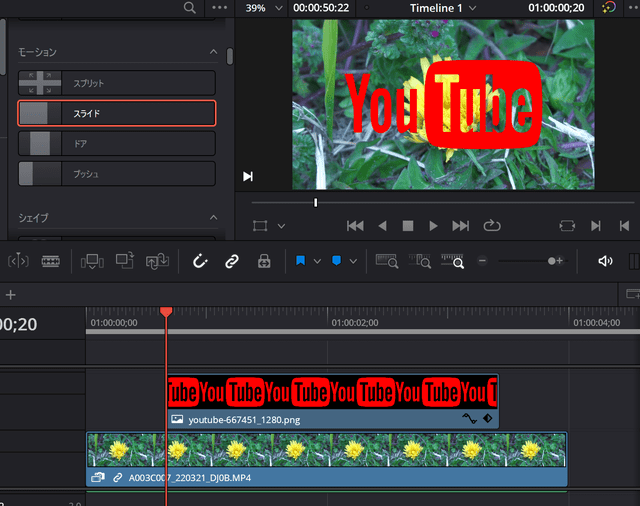Toggle the bypass color and Fusion effects icon
Image resolution: width=640 pixels, height=506 pixels.
click(608, 8)
